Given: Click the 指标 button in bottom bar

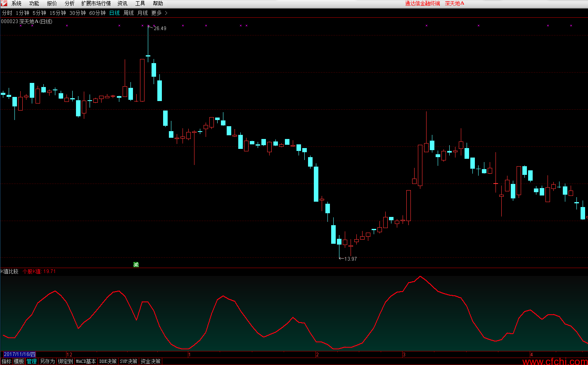Looking at the screenshot, I should [x=7, y=361].
